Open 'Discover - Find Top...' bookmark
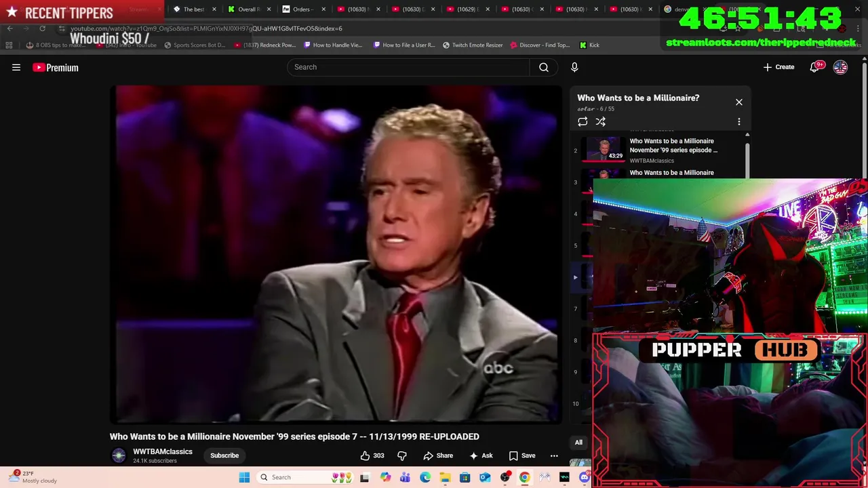This screenshot has height=488, width=868. pyautogui.click(x=540, y=45)
